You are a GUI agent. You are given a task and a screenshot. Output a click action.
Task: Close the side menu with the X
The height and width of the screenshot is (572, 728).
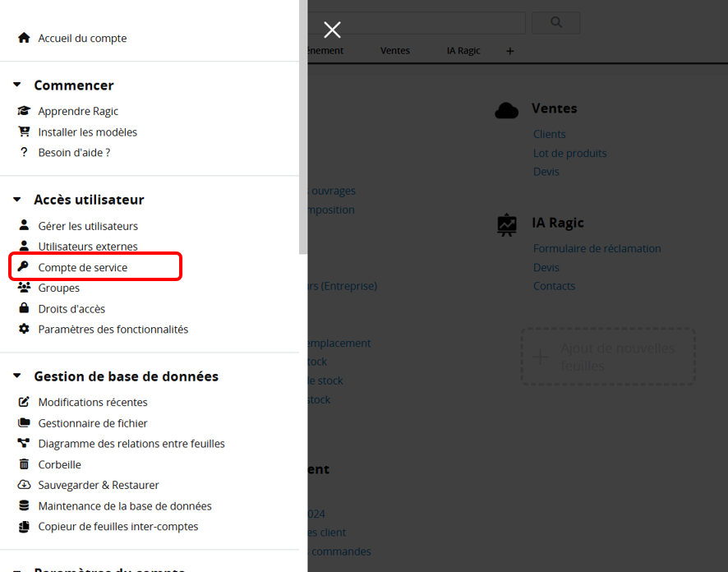coord(332,30)
